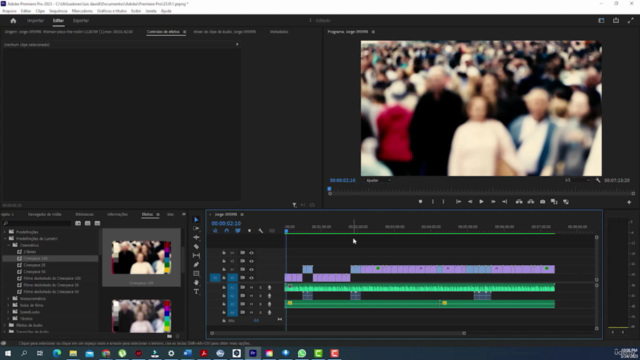This screenshot has height=360, width=640.
Task: Toggle V1 source patching
Action: point(215,278)
